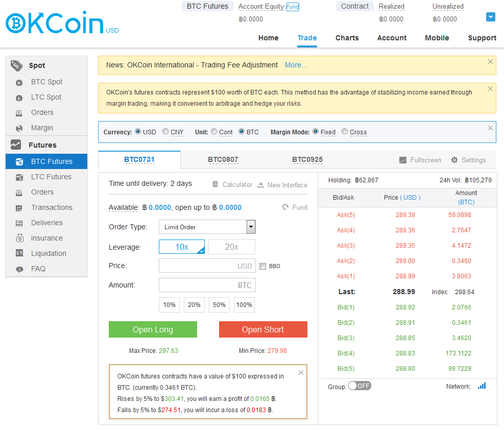Click the Futures chart icon in sidebar
The image size is (504, 430).
coord(16,145)
